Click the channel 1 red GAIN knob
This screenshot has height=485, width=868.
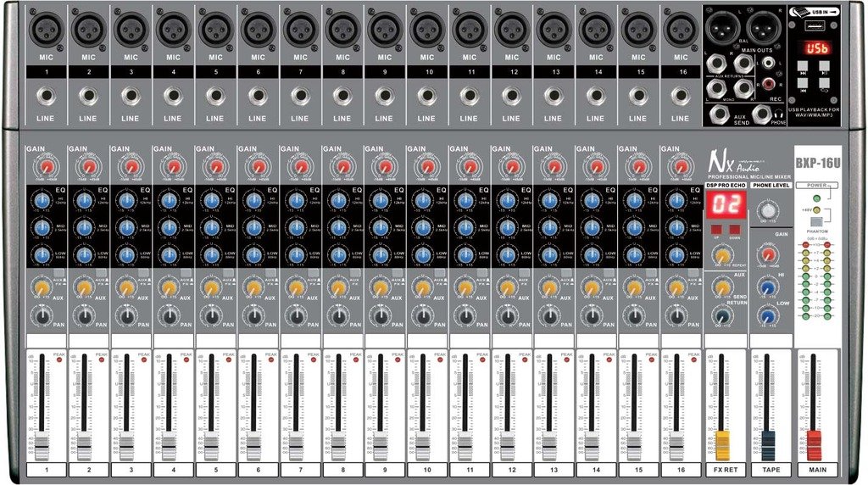tap(47, 167)
